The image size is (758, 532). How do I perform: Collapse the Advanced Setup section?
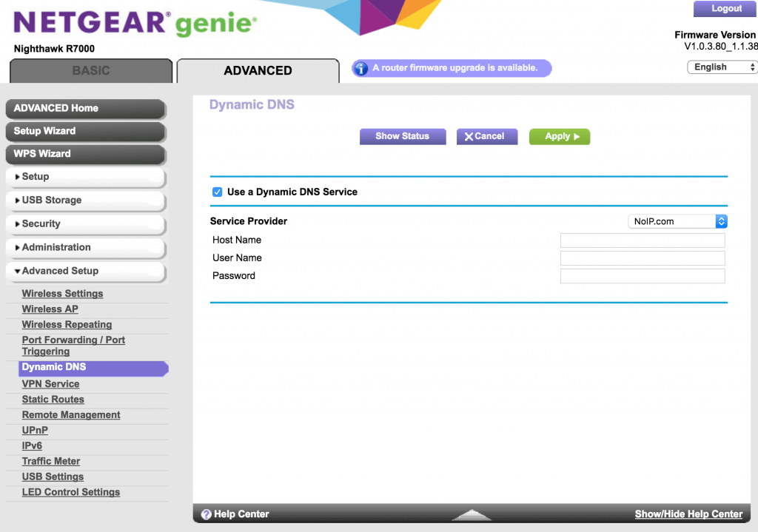pyautogui.click(x=84, y=272)
